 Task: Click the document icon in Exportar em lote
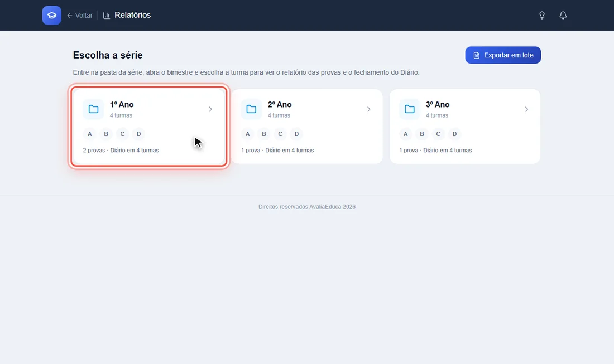[x=477, y=55]
